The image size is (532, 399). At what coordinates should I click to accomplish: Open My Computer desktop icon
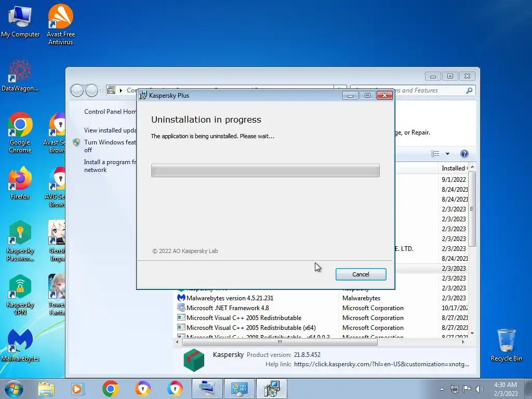pyautogui.click(x=20, y=21)
